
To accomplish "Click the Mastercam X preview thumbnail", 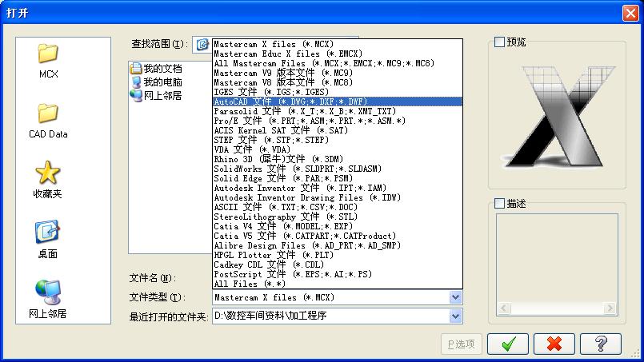I will pyautogui.click(x=558, y=117).
